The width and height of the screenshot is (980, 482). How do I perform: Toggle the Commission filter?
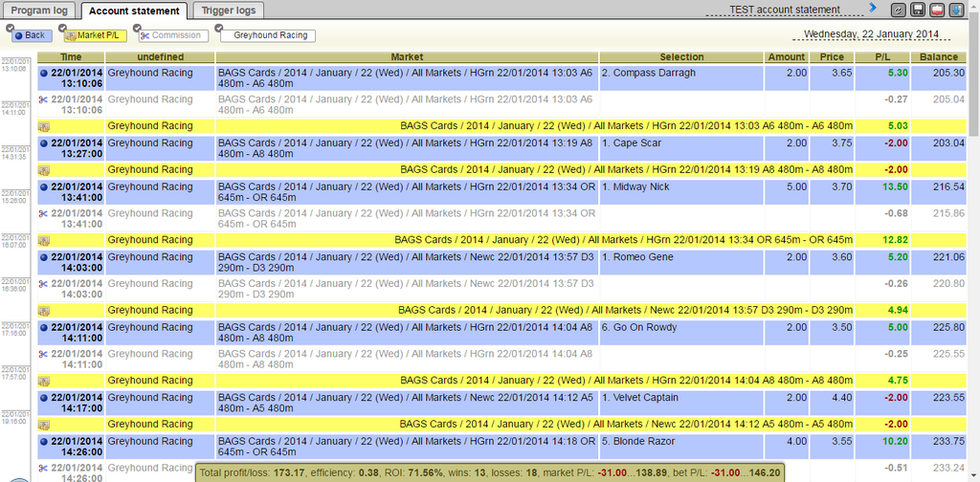(x=173, y=35)
